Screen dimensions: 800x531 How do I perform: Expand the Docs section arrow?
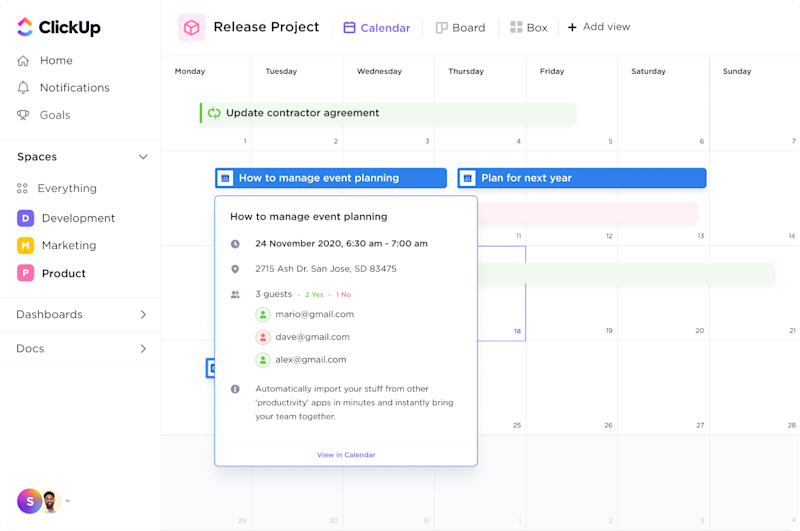[143, 349]
